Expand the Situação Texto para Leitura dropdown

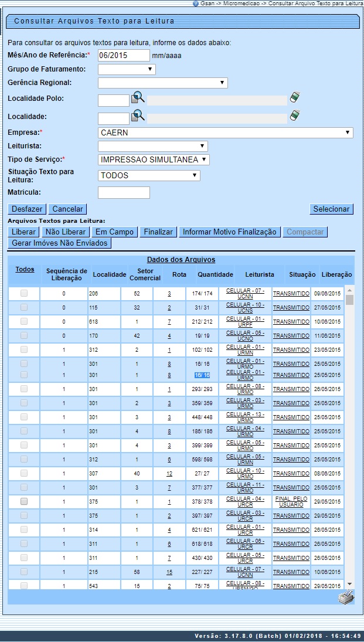point(149,175)
